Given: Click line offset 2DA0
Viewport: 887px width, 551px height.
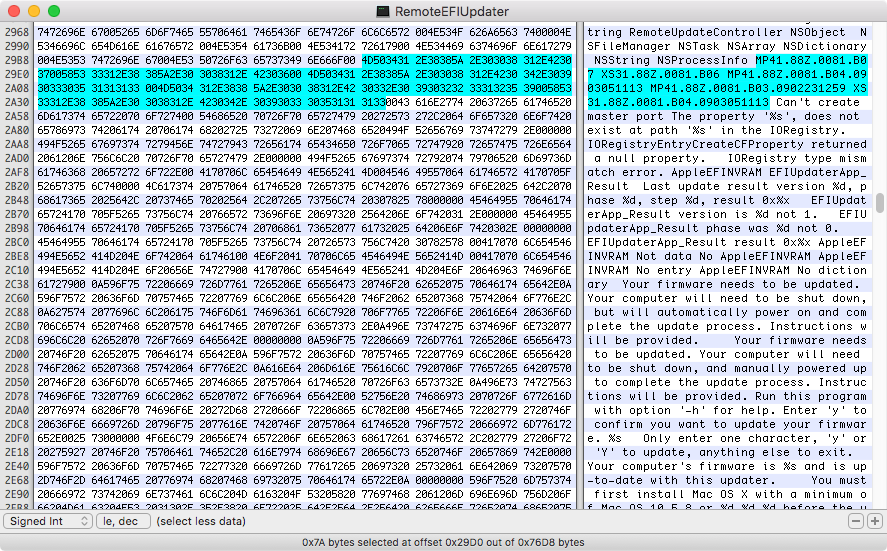Looking at the screenshot, I should pos(17,410).
